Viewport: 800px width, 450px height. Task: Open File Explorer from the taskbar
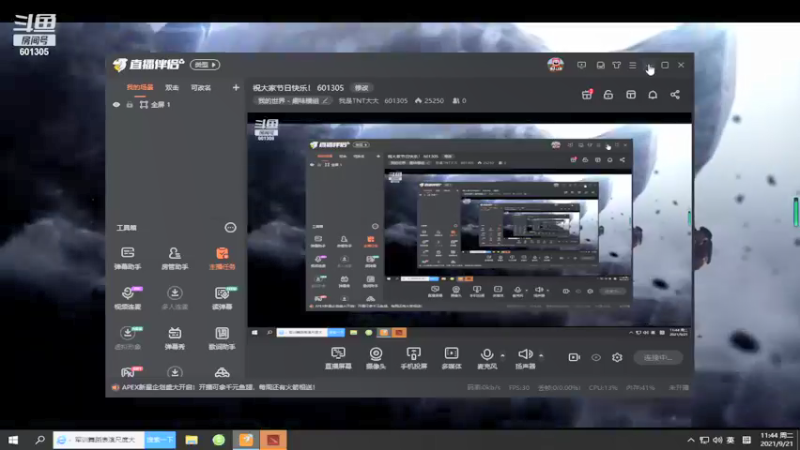pyautogui.click(x=192, y=440)
